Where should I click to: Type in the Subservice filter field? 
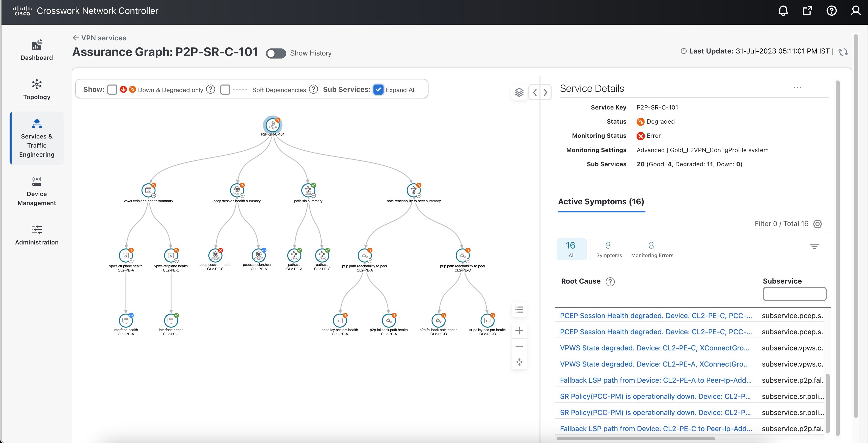794,294
